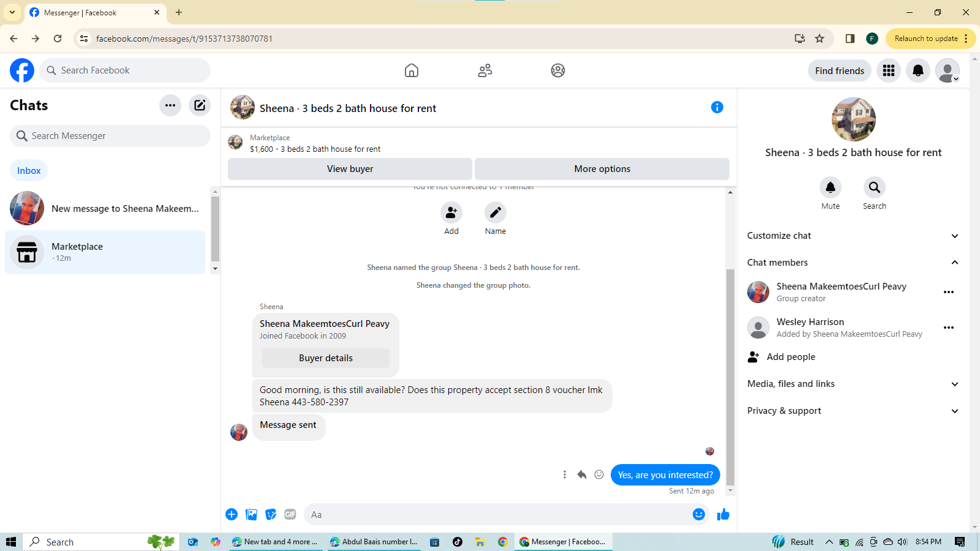This screenshot has height=551, width=980.
Task: Open more actions plus button
Action: pos(232,514)
